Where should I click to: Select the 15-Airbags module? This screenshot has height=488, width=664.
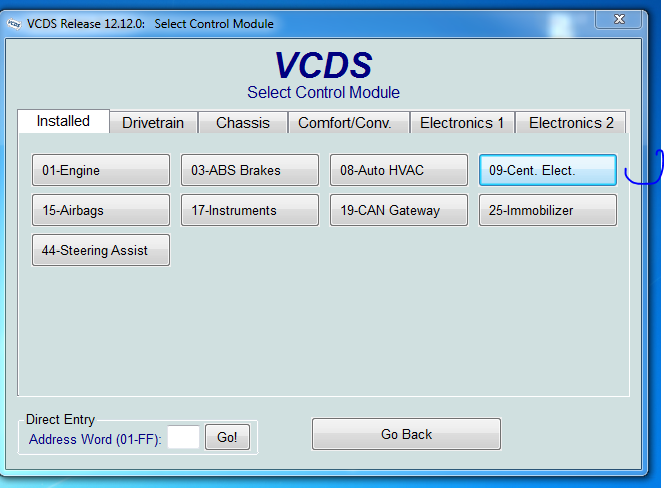coord(101,210)
